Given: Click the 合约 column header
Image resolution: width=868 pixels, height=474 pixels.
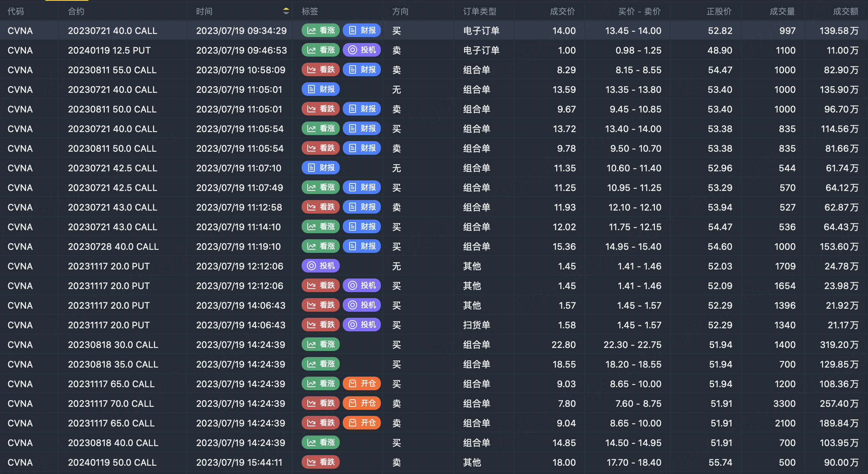Looking at the screenshot, I should (x=76, y=11).
